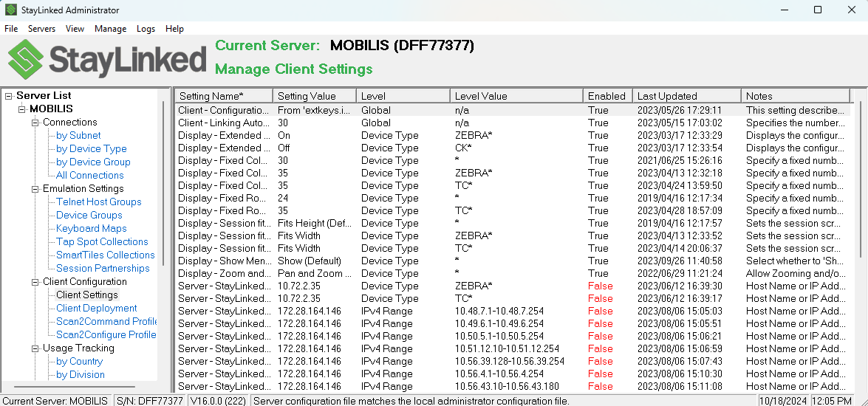Click the StayLinked app icon in title bar
Image resolution: width=868 pixels, height=406 pixels.
coord(11,10)
